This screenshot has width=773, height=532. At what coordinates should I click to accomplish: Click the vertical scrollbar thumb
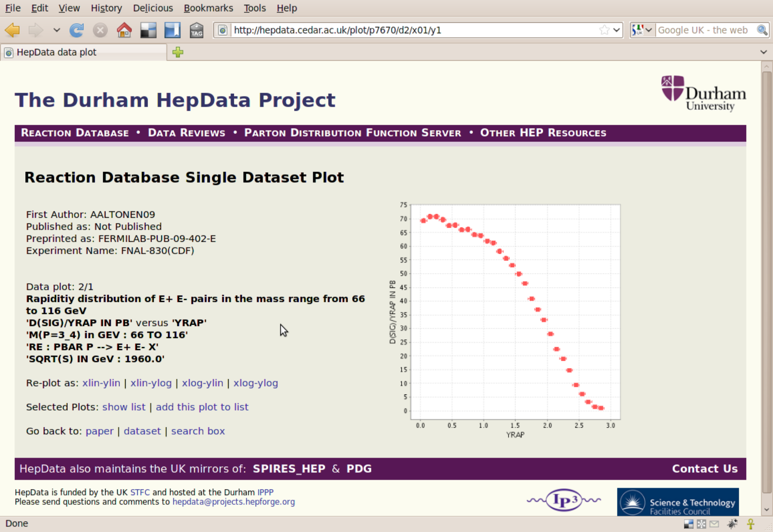pyautogui.click(x=767, y=283)
